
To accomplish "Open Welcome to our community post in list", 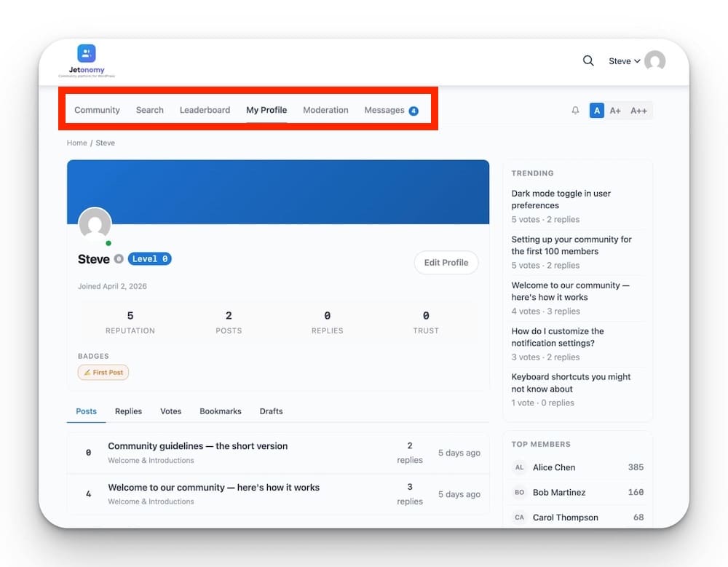I will pos(213,488).
